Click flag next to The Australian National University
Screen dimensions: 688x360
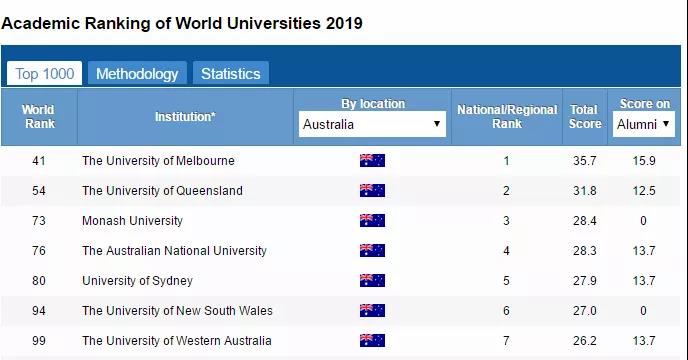pyautogui.click(x=372, y=251)
